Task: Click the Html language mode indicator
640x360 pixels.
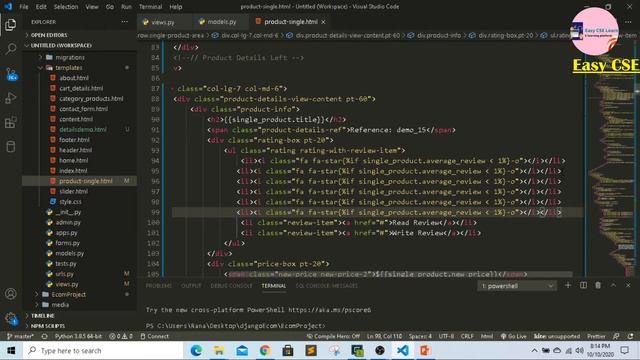Action: [487, 336]
